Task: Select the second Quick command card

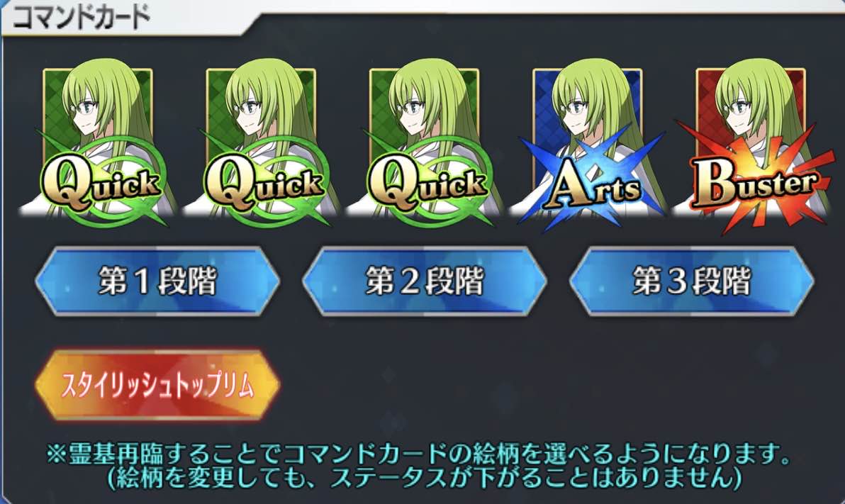Action: pos(261,143)
